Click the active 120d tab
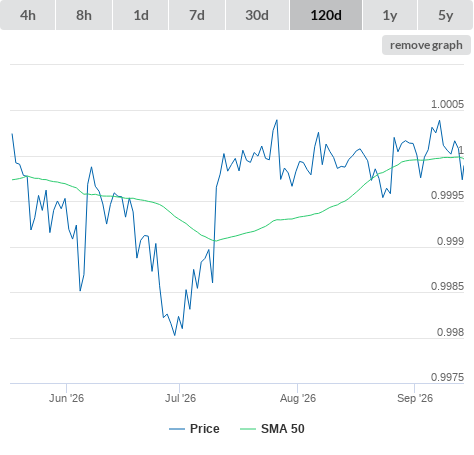The image size is (474, 455). 326,15
